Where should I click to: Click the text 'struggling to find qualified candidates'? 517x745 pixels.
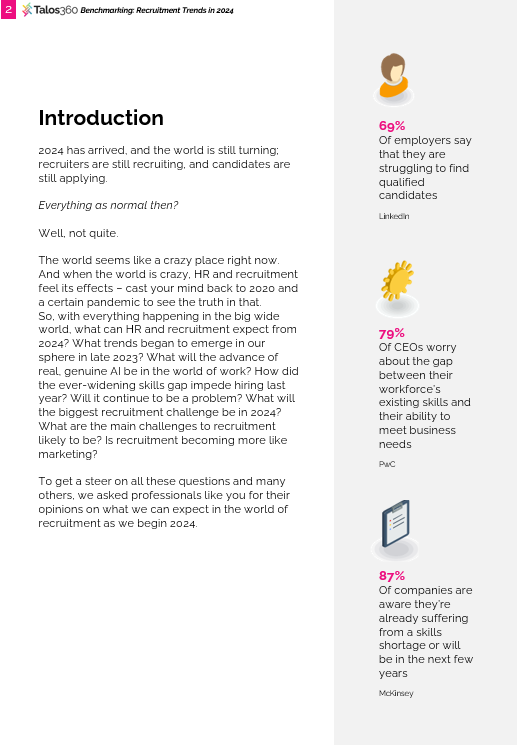[x=424, y=182]
